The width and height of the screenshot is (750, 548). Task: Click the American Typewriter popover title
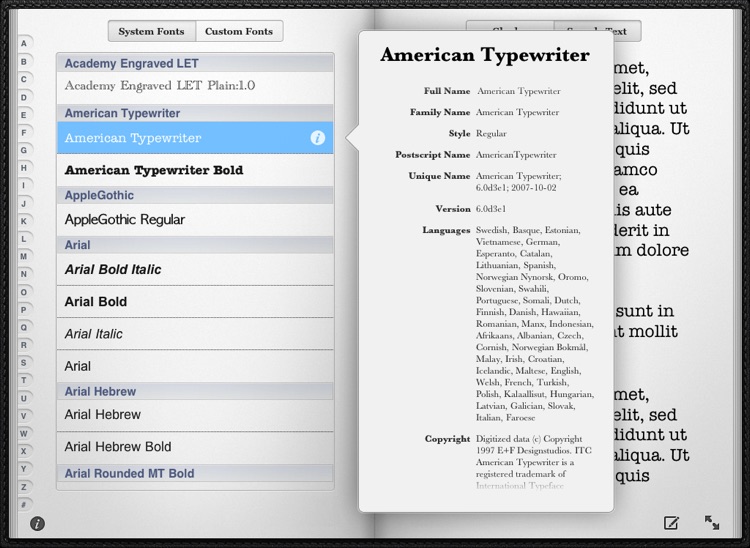pos(485,55)
